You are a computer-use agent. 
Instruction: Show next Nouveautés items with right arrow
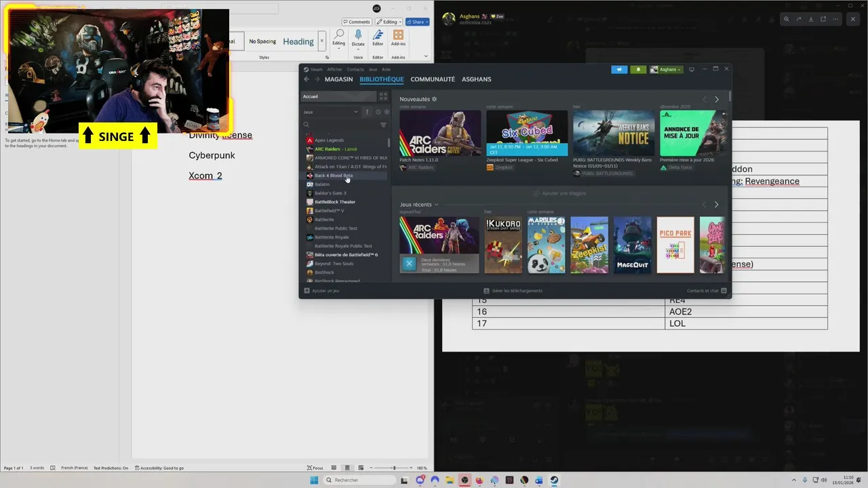(x=717, y=99)
